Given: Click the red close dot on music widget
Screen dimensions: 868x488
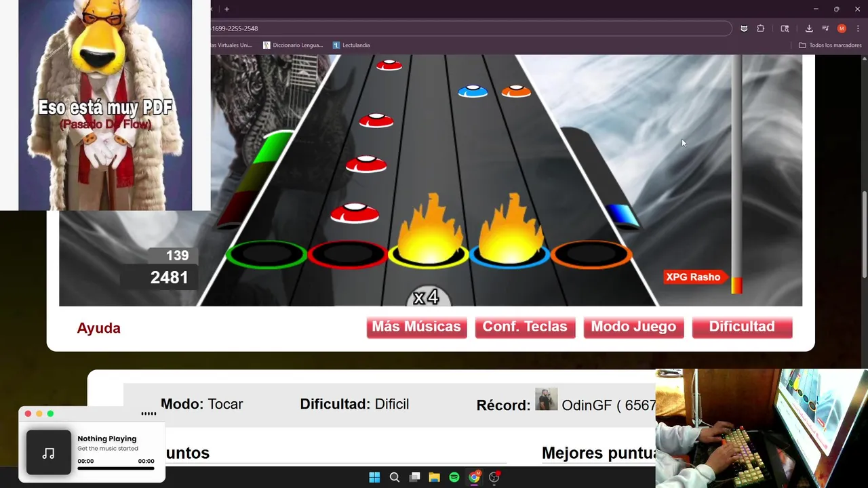Looking at the screenshot, I should click(28, 413).
